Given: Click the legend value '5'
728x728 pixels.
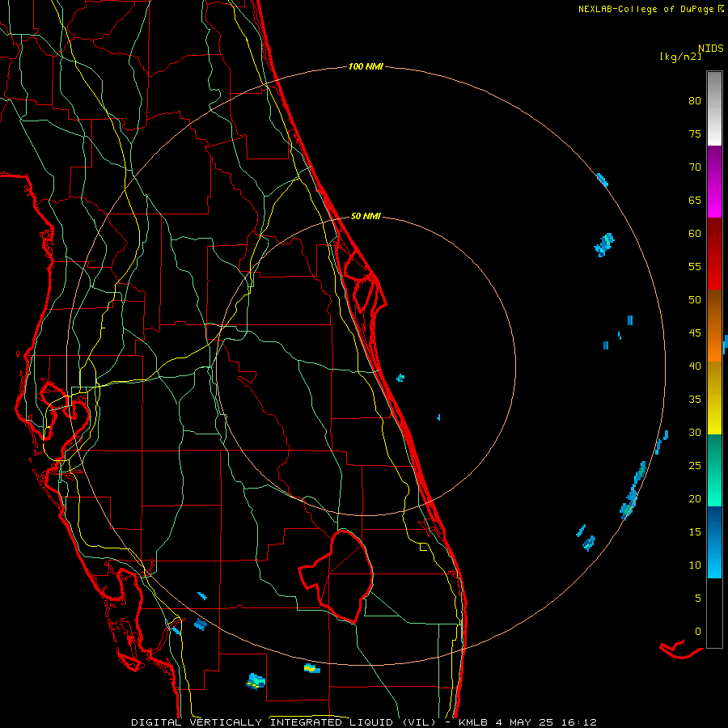Looking at the screenshot, I should [698, 599].
